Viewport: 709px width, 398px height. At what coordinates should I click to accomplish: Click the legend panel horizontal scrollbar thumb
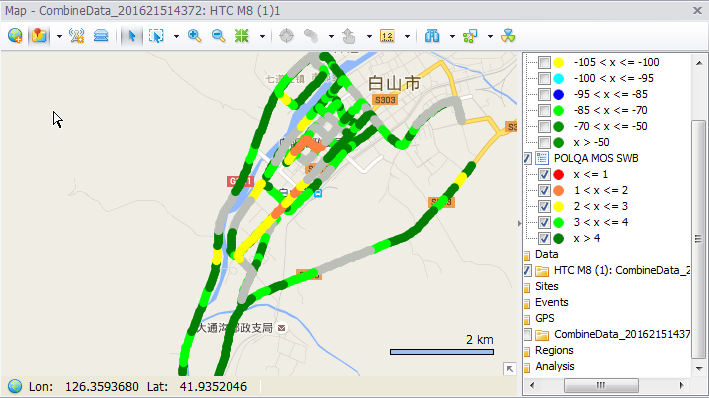coord(601,385)
